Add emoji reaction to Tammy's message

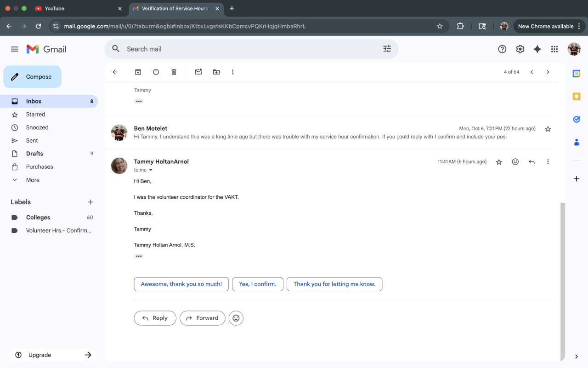pyautogui.click(x=515, y=162)
